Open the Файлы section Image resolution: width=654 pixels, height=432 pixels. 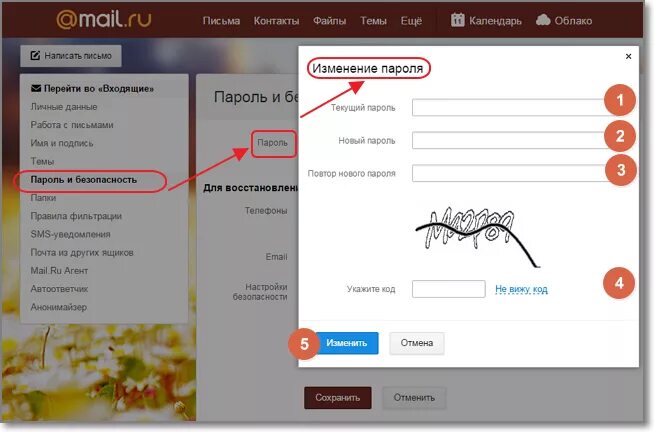pos(330,21)
